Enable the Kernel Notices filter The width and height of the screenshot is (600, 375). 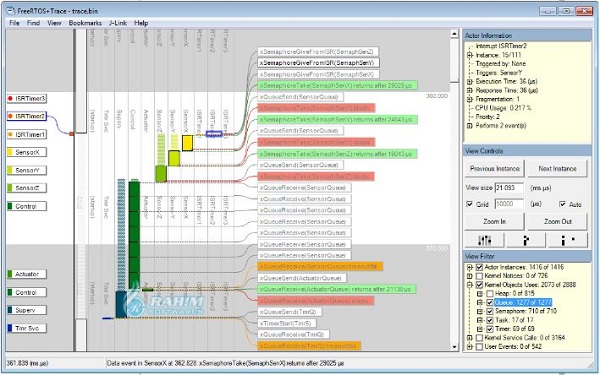click(479, 276)
